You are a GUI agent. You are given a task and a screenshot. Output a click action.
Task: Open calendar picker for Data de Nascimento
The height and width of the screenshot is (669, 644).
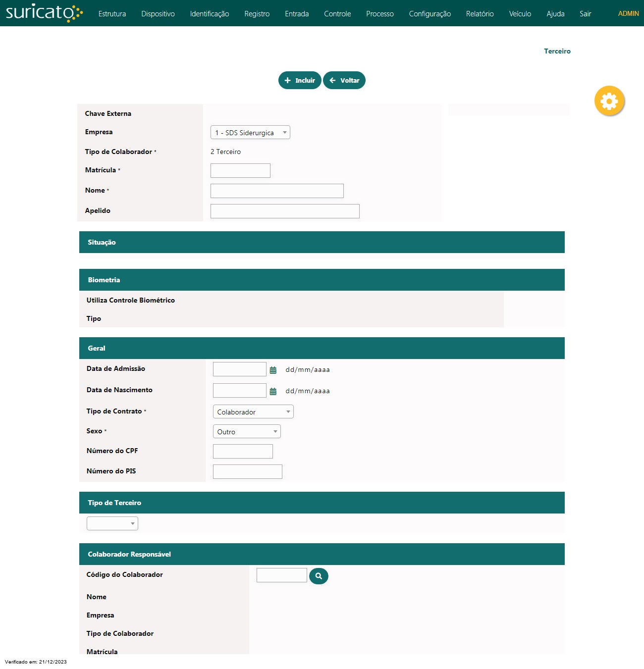click(273, 391)
